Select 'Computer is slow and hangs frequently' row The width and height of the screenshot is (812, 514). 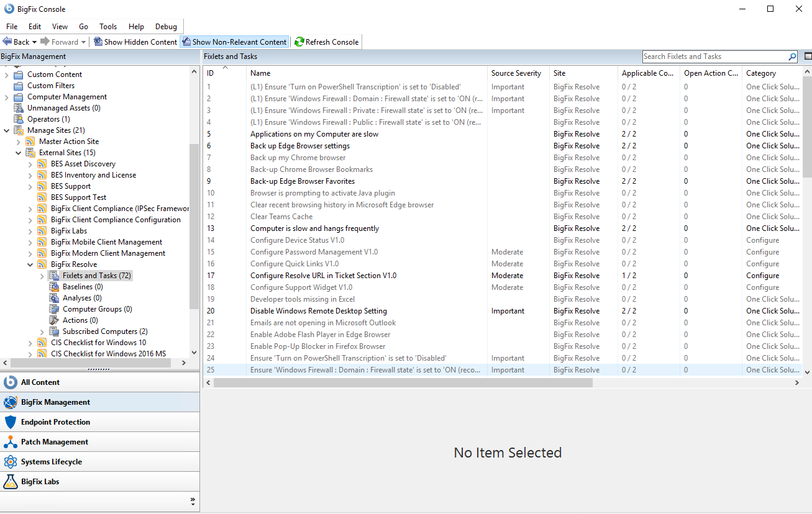tap(503, 228)
